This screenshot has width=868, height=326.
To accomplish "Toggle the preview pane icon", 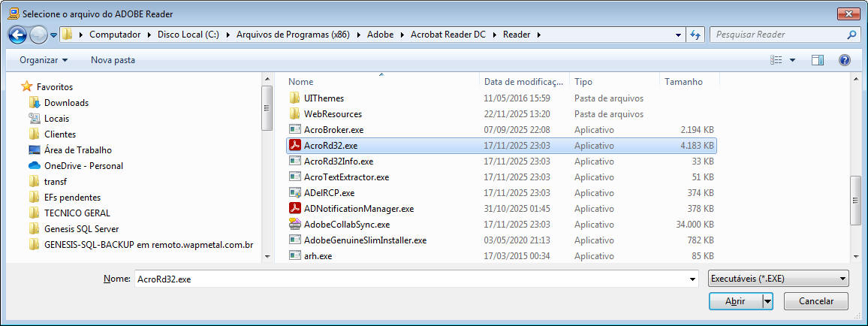I will [x=818, y=60].
